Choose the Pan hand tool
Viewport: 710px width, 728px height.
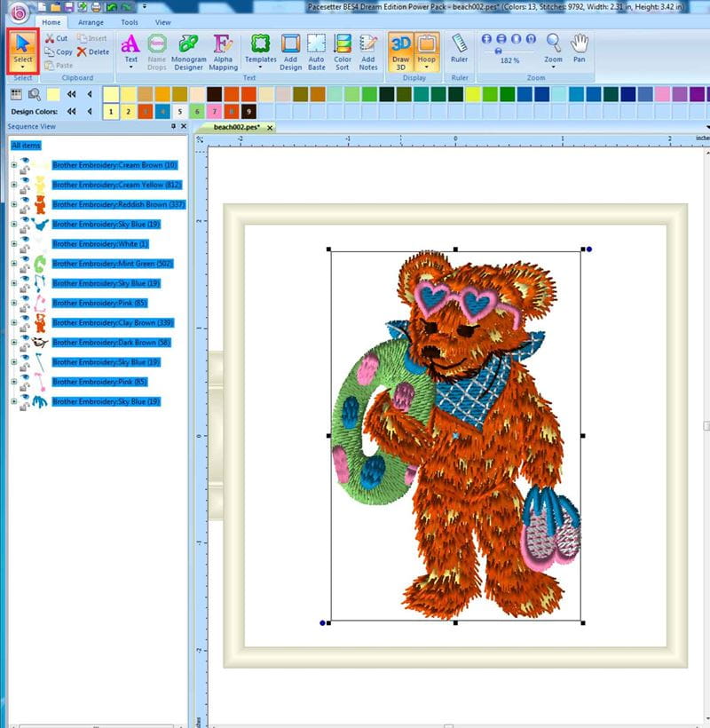(x=580, y=48)
